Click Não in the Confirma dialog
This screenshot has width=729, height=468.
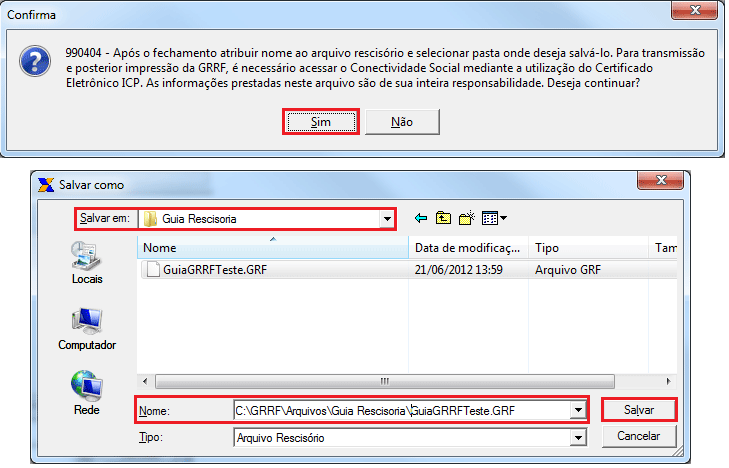(402, 122)
